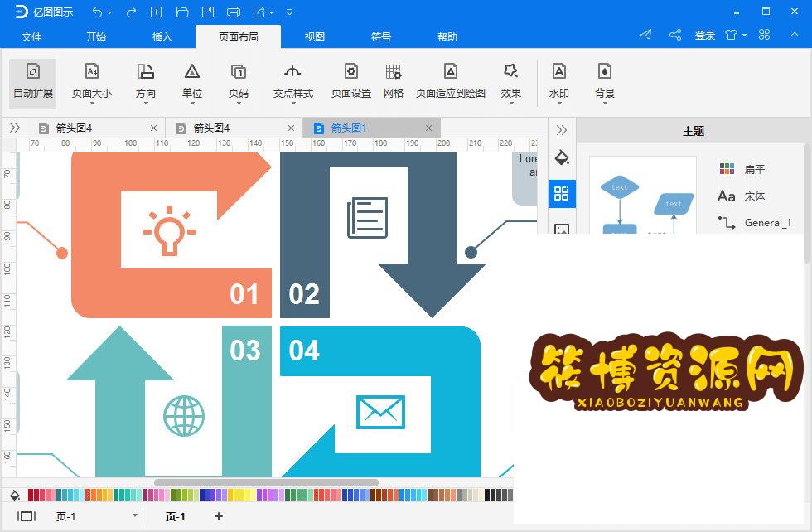
Task: Click 页面适应到绘图 fit to drawing
Action: (x=451, y=83)
